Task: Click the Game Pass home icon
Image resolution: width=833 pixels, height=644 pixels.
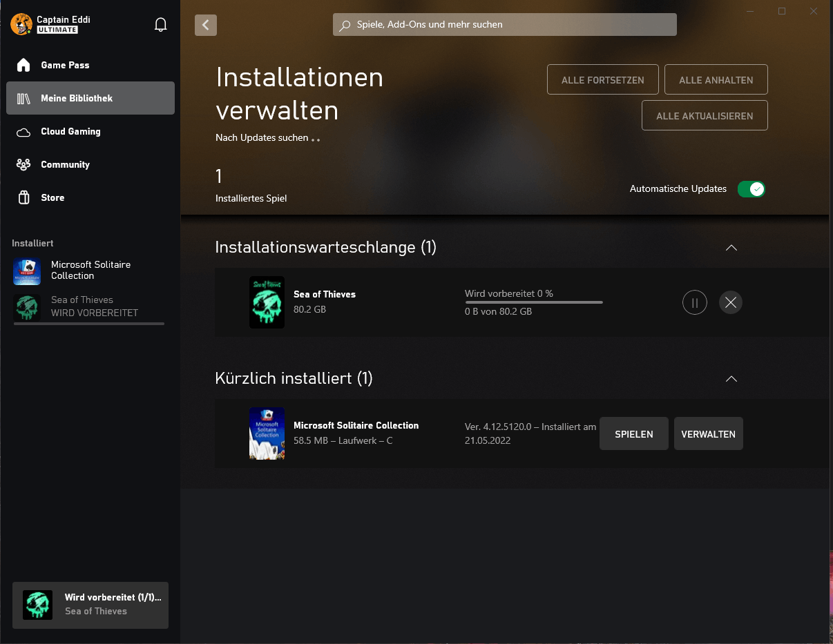Action: tap(23, 65)
